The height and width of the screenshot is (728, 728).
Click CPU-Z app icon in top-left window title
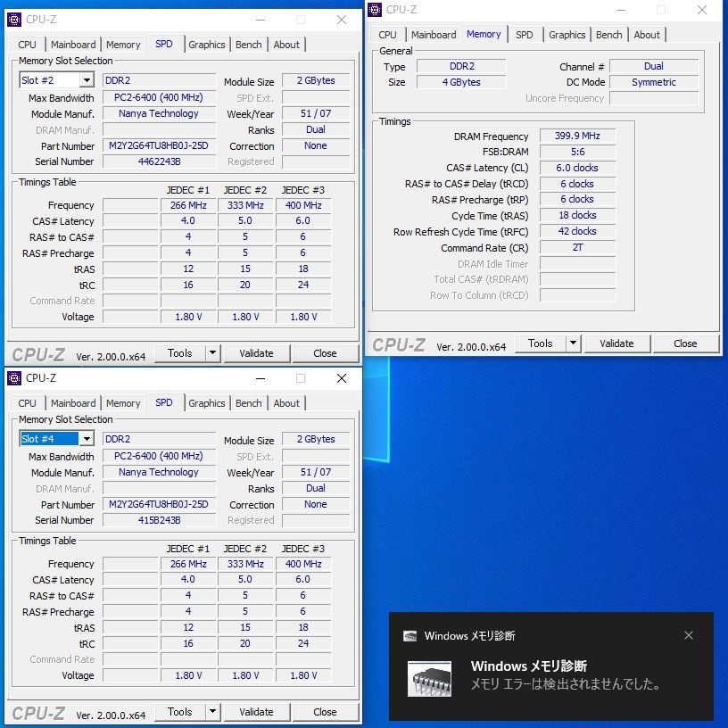[14, 20]
